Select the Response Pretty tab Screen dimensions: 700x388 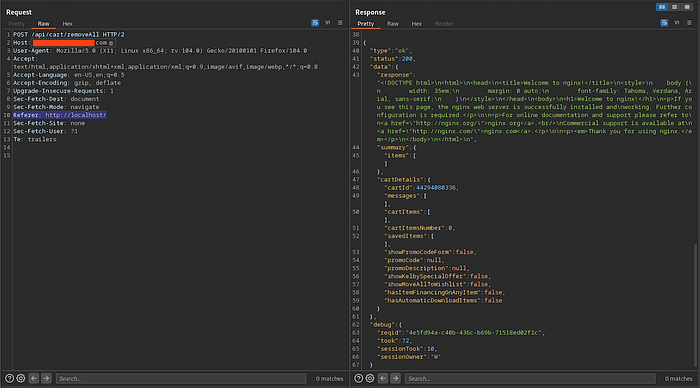[366, 24]
